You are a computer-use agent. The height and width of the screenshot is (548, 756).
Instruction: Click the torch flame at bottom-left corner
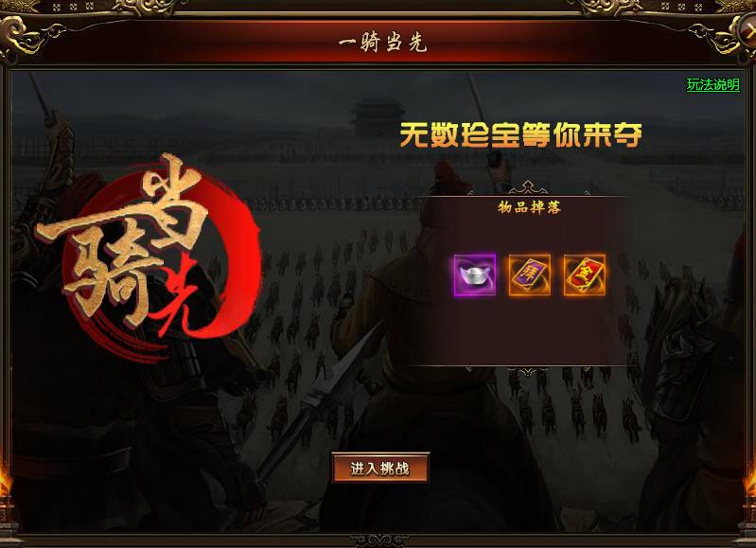click(x=5, y=478)
